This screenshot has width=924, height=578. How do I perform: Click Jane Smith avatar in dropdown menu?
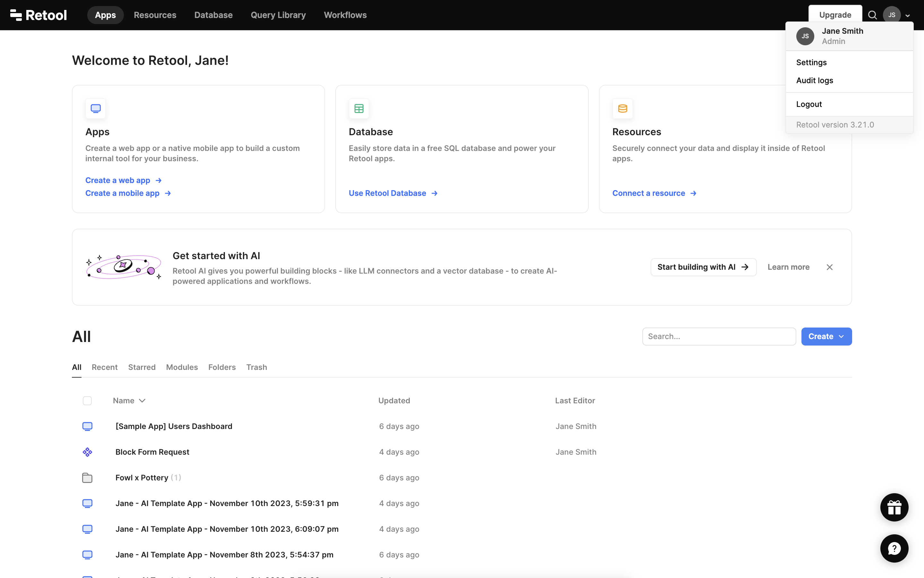point(805,36)
